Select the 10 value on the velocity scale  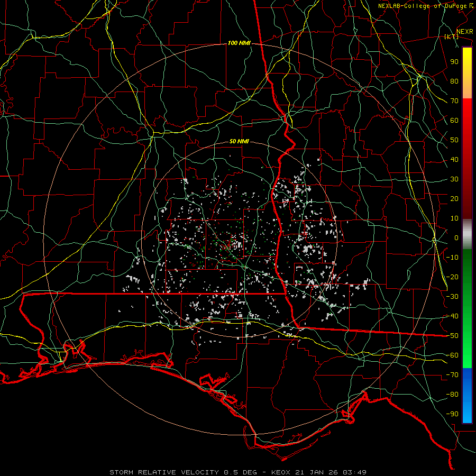point(454,218)
